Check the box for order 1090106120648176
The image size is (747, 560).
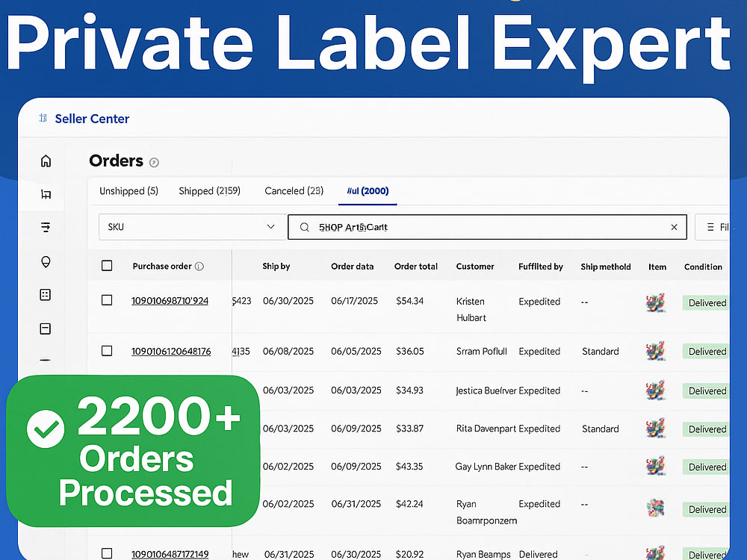click(x=107, y=351)
